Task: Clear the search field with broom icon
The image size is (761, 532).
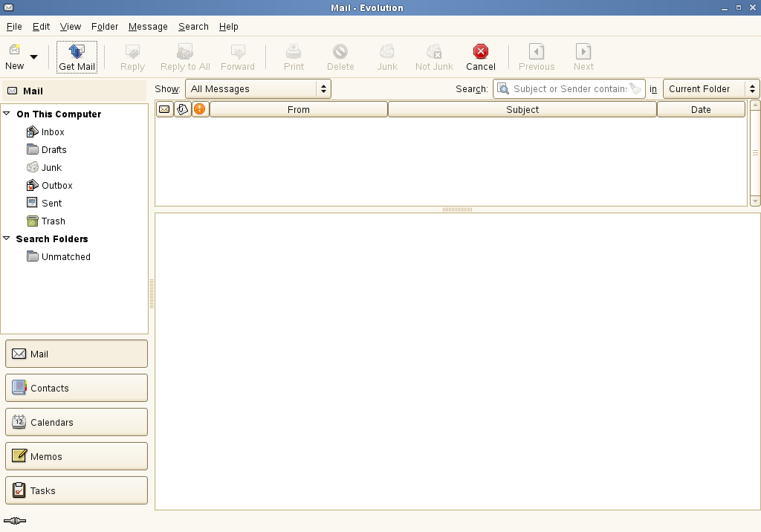Action: coord(635,88)
